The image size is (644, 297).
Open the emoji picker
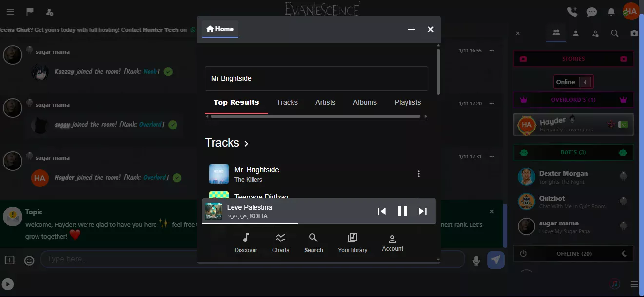pyautogui.click(x=29, y=260)
